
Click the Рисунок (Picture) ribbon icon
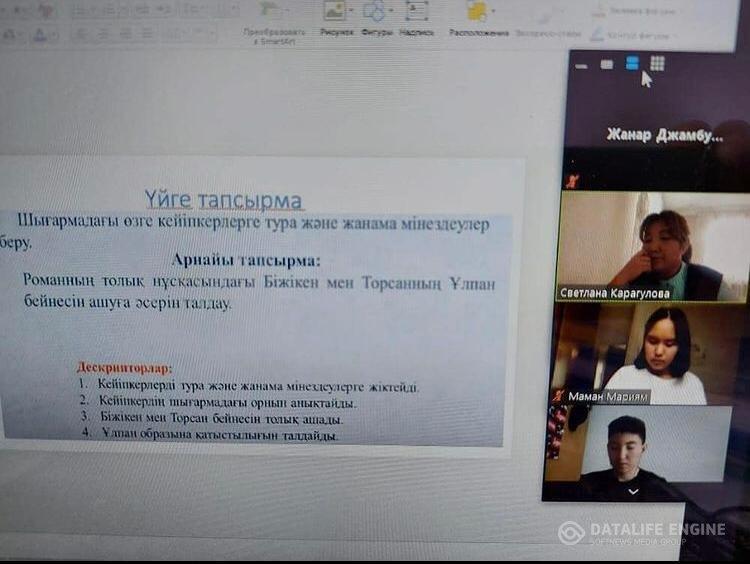pyautogui.click(x=335, y=12)
